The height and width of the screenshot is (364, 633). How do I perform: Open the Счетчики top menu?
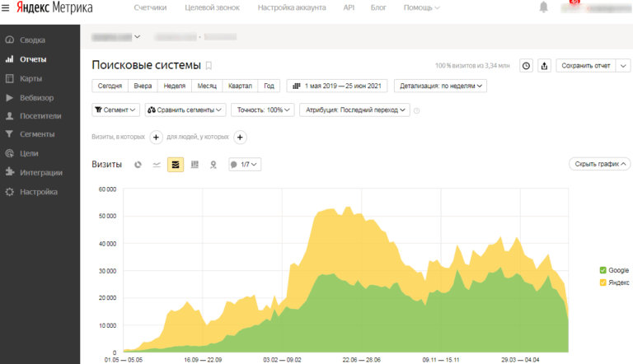coord(150,7)
